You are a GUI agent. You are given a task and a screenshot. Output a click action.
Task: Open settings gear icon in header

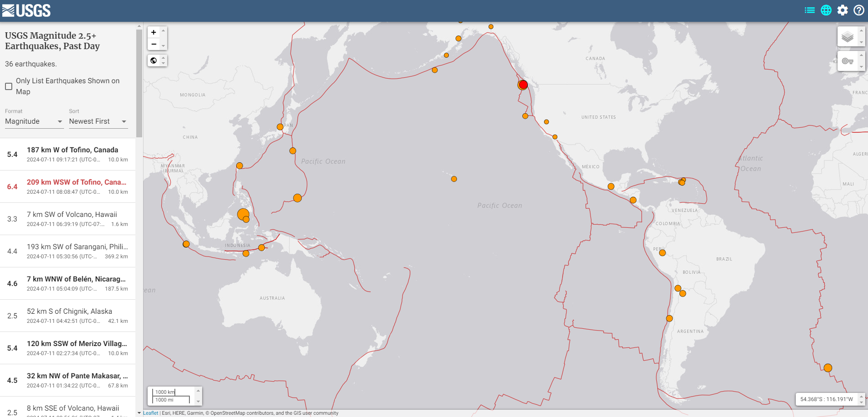coord(843,10)
